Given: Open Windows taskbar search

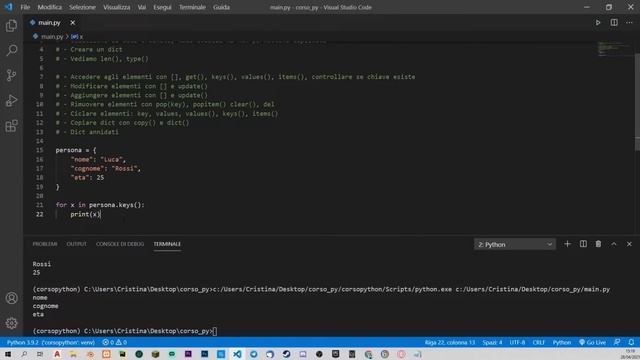Looking at the screenshot, I should (x=24, y=354).
